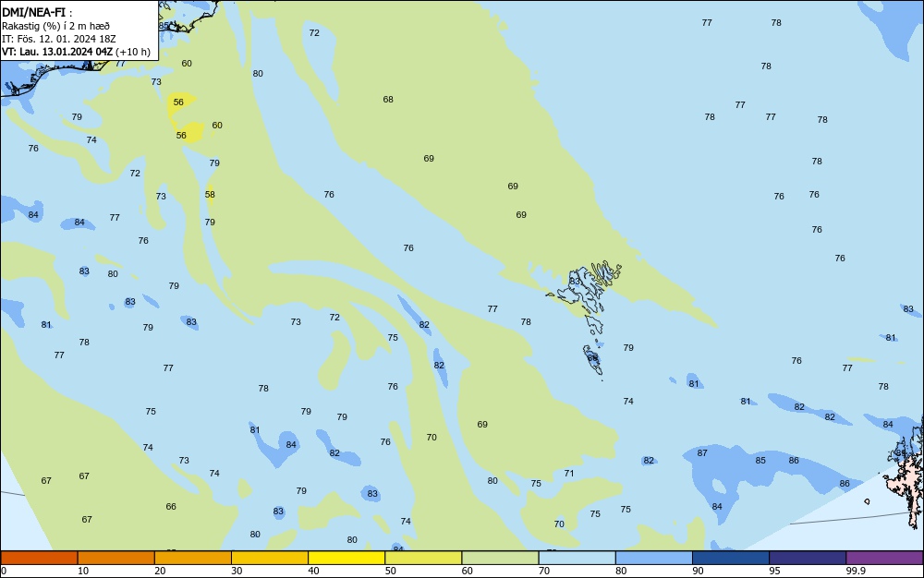This screenshot has width=924, height=578.
Task: Click the 'IT: Fös. 12. 01. 2024 18Z' line
Action: point(59,39)
